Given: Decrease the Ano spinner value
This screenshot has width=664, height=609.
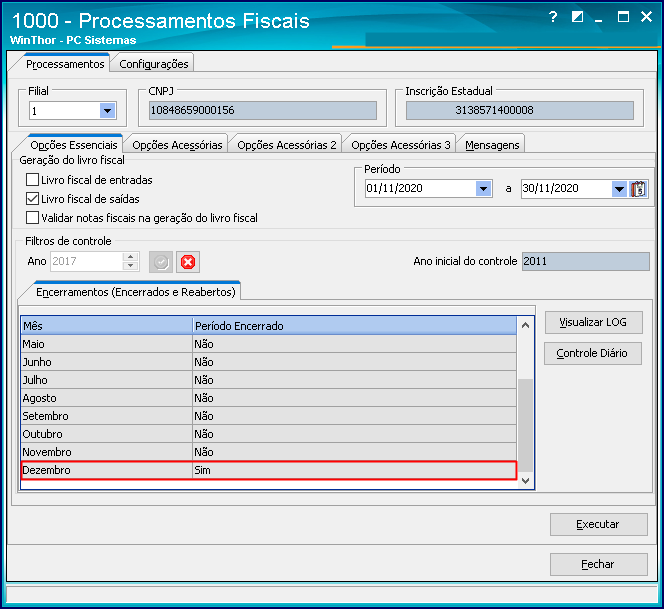Looking at the screenshot, I should click(131, 266).
